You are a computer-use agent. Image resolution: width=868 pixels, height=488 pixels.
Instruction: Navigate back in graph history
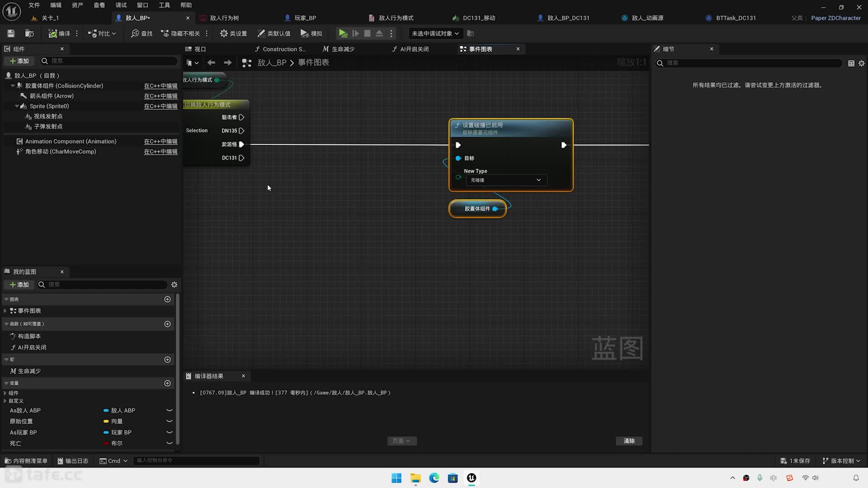click(211, 63)
